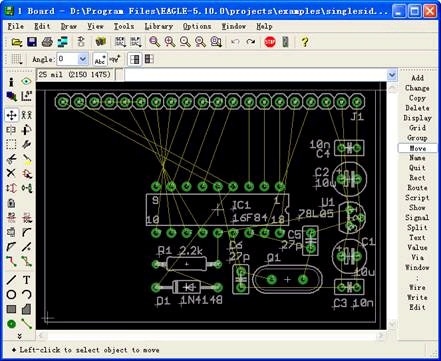The height and width of the screenshot is (361, 441).
Task: Switch to schematic with the Board/Schematic icon
Action: [81, 42]
